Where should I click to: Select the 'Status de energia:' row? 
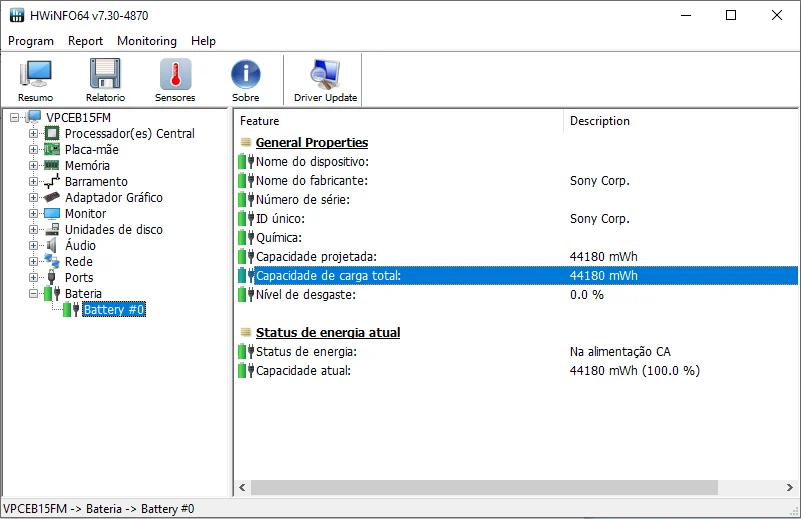point(517,351)
